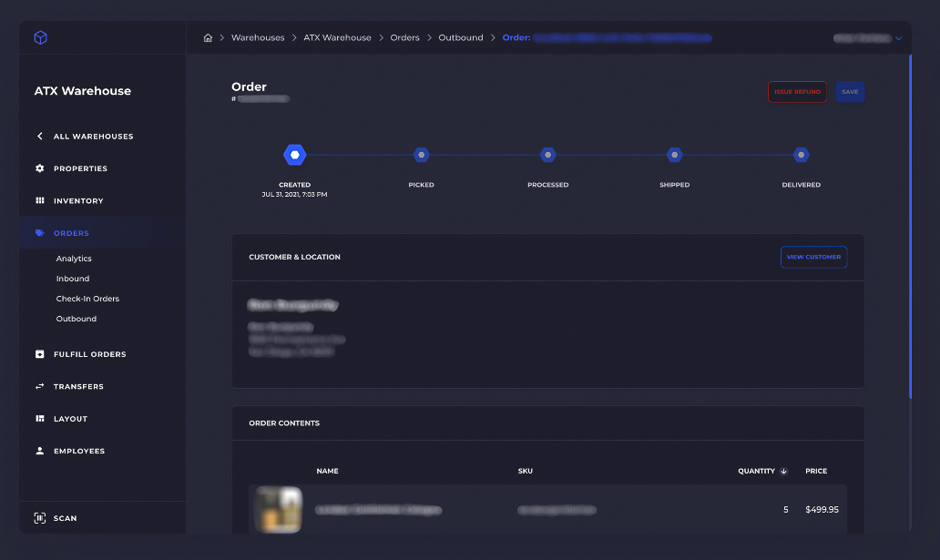Go to home via breadcrumb house icon

[x=208, y=37]
